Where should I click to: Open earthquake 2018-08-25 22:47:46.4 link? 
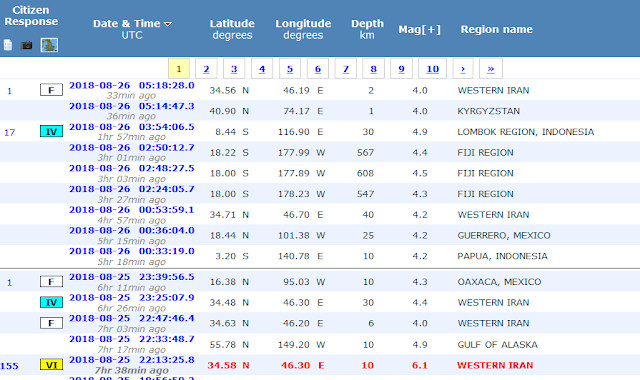(x=131, y=318)
